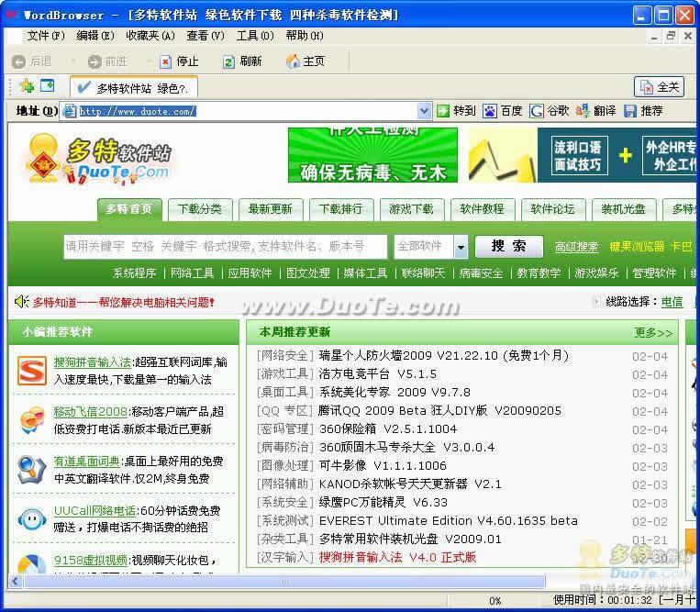The height and width of the screenshot is (612, 700).
Task: Switch to 游戏下载 site tab
Action: tap(411, 209)
